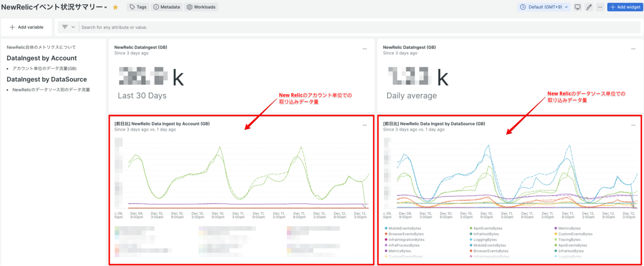Open the Tags panel

pos(138,7)
